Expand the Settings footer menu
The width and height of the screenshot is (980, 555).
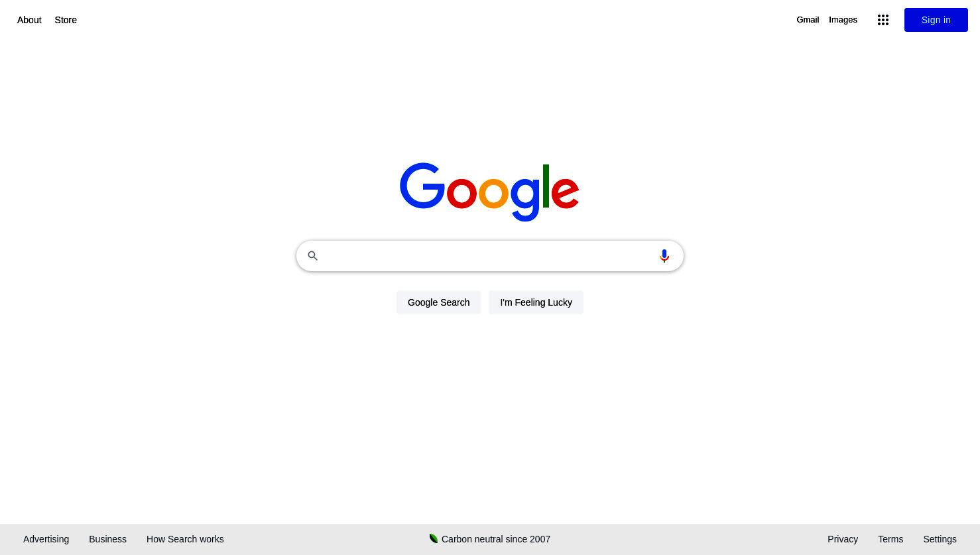point(940,539)
